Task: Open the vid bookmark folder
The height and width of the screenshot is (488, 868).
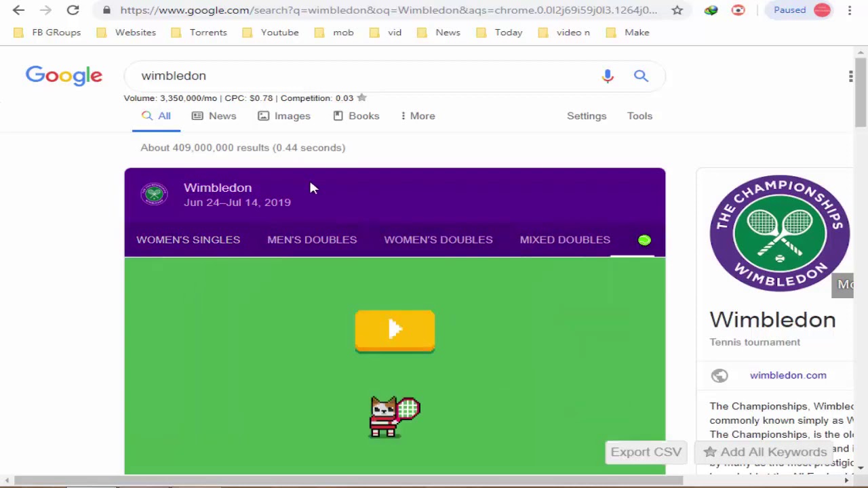Action: 386,33
